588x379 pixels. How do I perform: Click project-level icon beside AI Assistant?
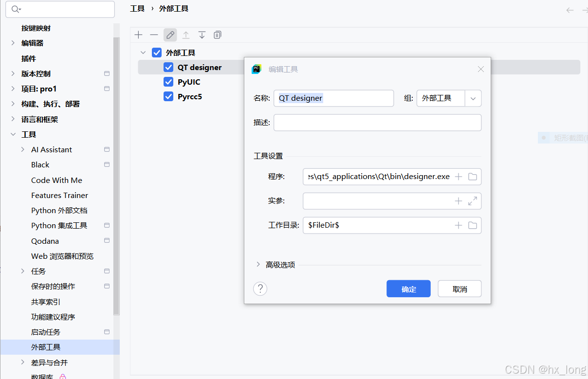pyautogui.click(x=107, y=149)
